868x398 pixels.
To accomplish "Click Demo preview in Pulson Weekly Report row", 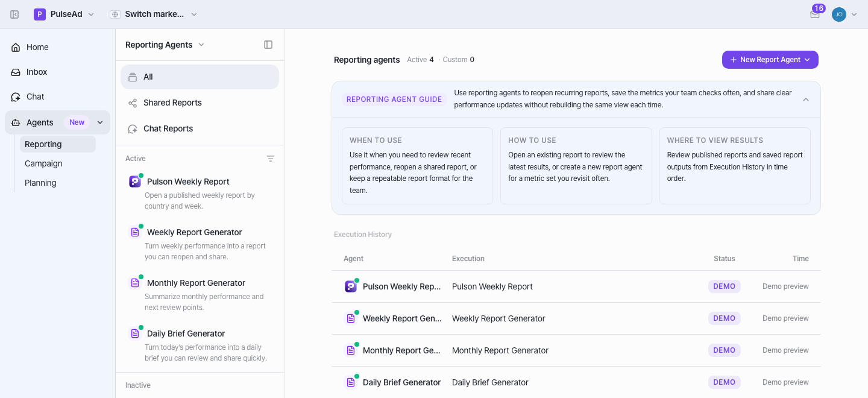I will pos(785,286).
